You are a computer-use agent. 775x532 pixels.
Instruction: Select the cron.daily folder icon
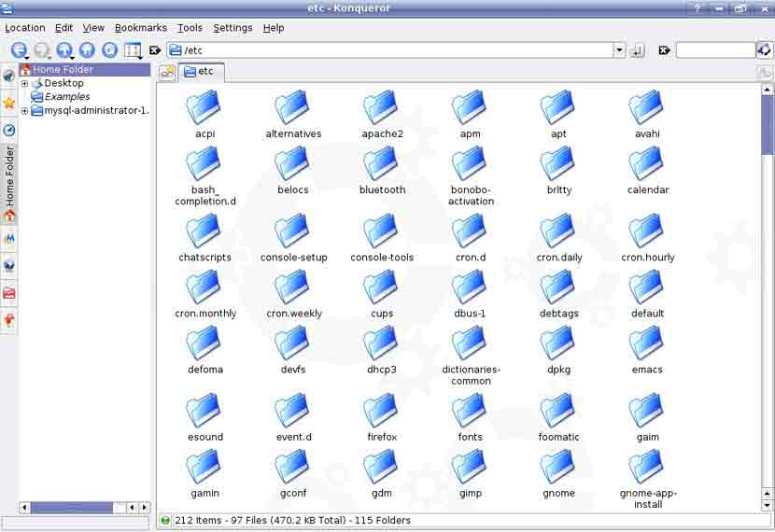click(558, 231)
